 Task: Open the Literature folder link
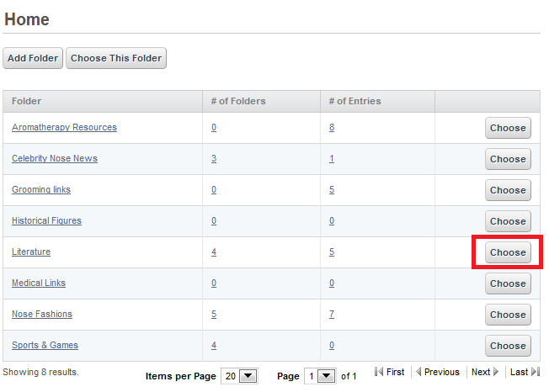31,252
